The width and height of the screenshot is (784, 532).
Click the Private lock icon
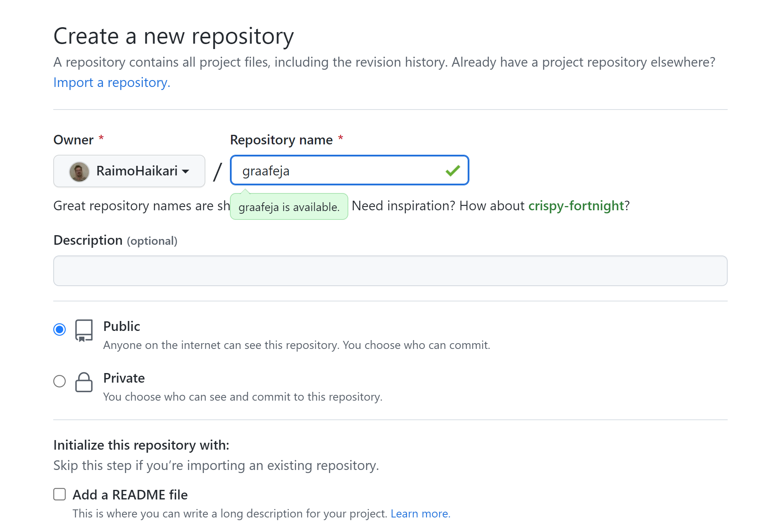tap(84, 382)
